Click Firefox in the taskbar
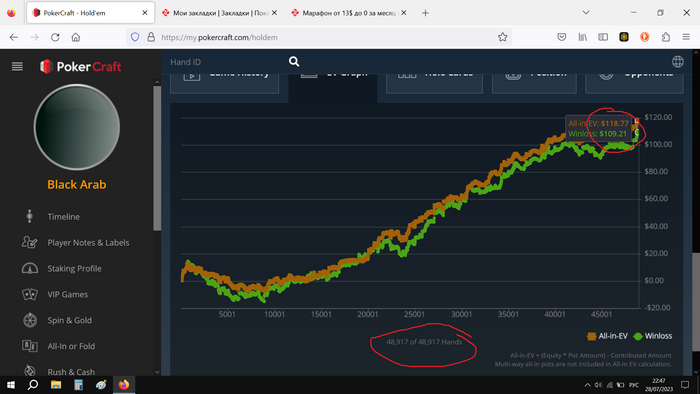This screenshot has height=394, width=700. click(x=124, y=385)
